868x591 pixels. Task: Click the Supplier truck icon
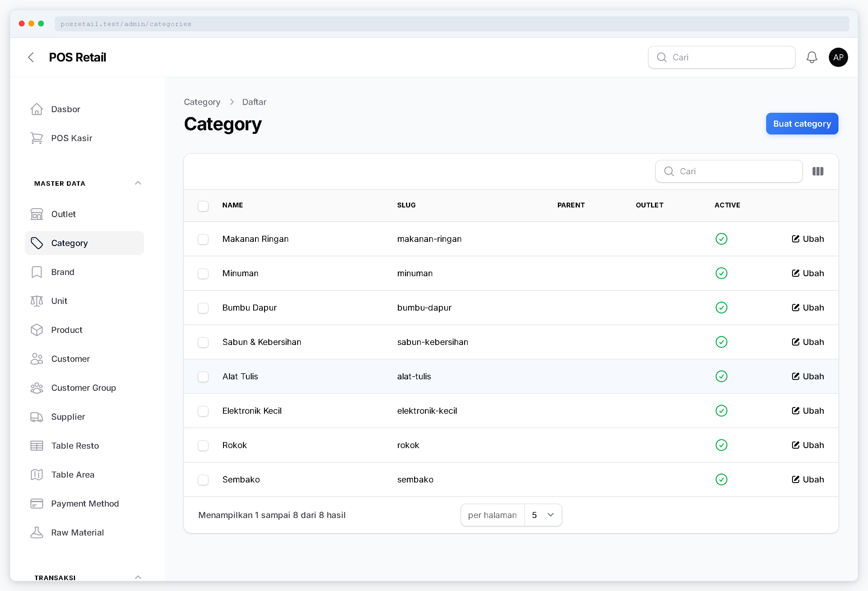point(36,417)
